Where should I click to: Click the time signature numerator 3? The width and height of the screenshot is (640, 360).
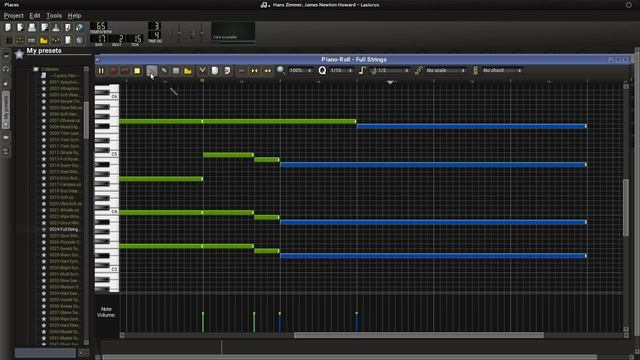click(x=154, y=26)
